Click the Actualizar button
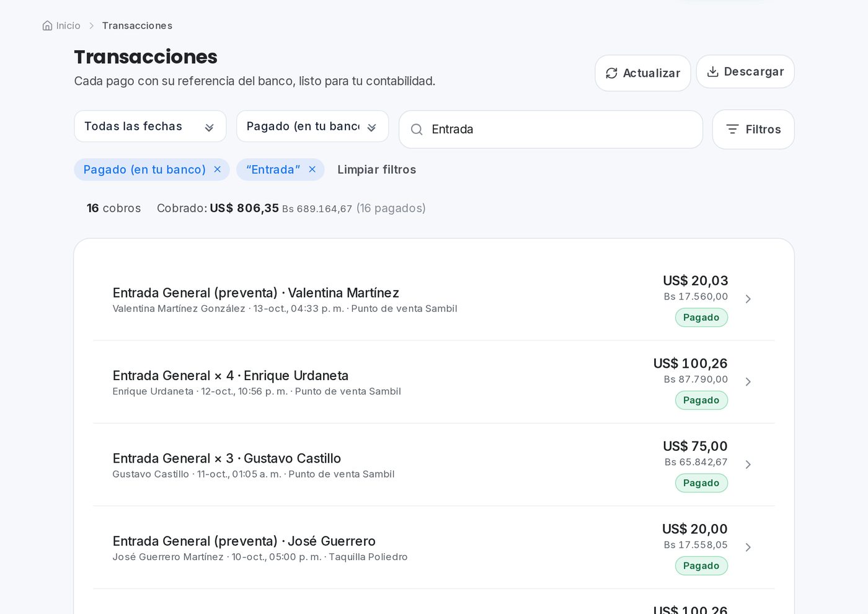The height and width of the screenshot is (614, 868). 643,73
